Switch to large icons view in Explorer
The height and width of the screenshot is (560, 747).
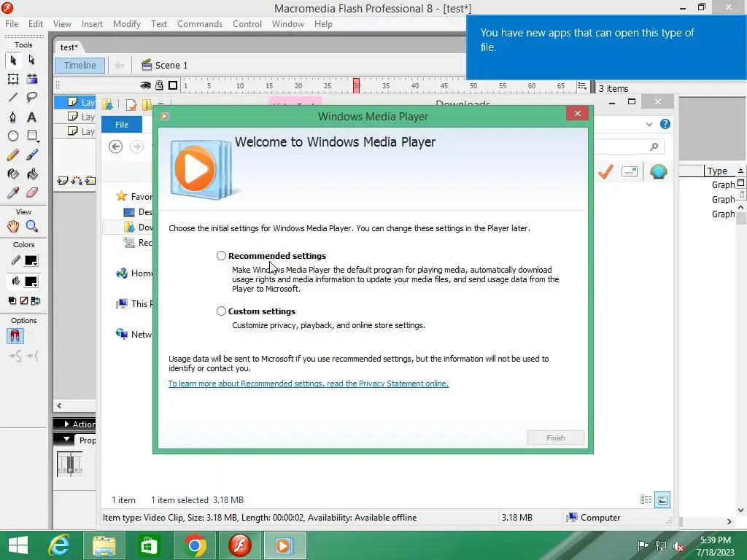point(662,499)
